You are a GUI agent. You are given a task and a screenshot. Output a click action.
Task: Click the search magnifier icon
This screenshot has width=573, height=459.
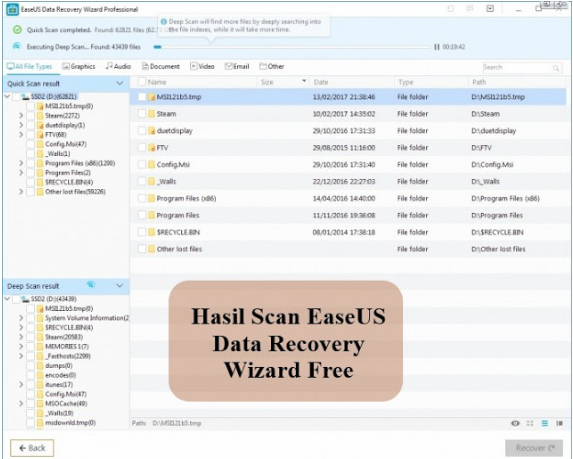556,68
